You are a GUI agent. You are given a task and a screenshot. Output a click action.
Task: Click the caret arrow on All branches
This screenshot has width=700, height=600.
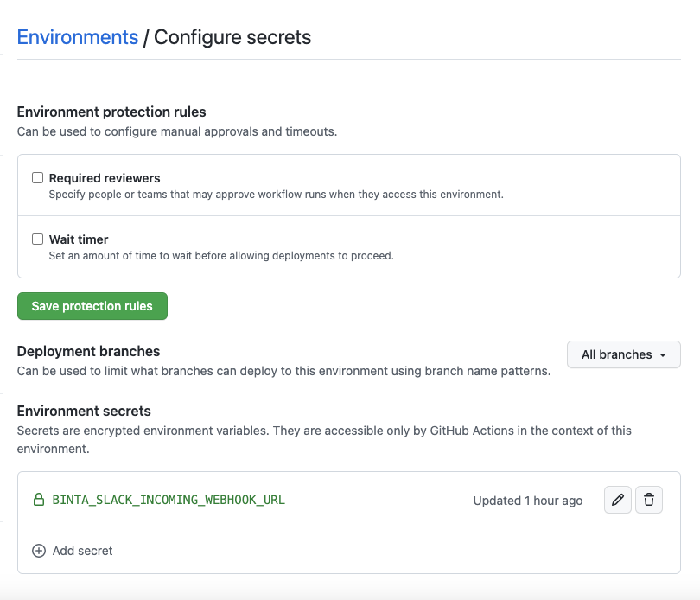tap(663, 355)
